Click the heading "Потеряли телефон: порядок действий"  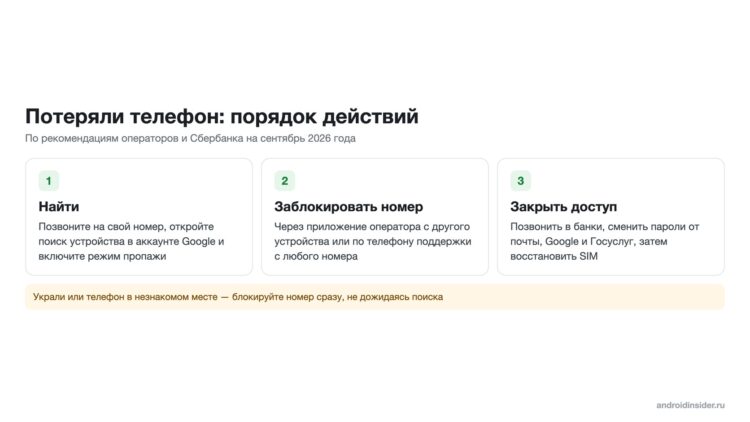point(221,116)
